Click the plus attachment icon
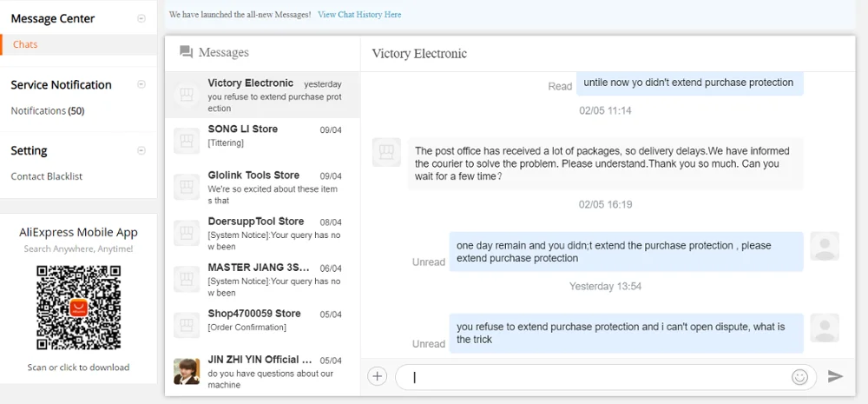 (377, 376)
